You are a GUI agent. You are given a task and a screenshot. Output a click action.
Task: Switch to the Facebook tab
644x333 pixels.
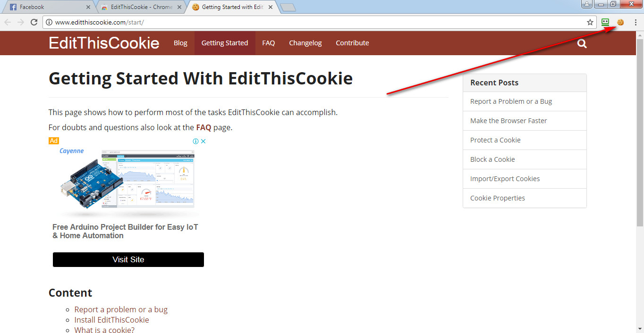[50, 7]
